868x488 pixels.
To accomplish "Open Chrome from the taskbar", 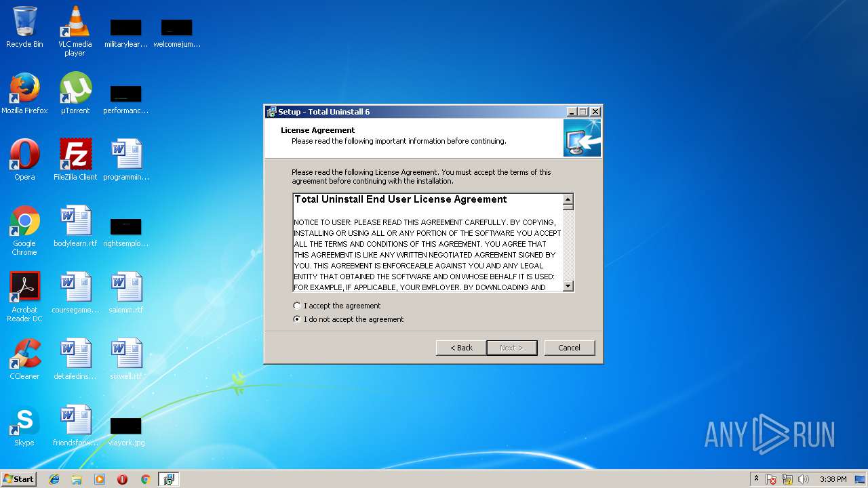I will tap(145, 479).
